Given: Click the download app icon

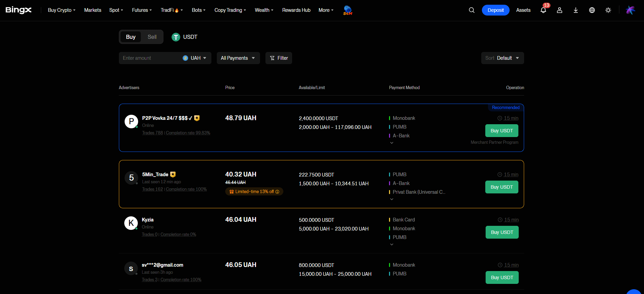Looking at the screenshot, I should (576, 10).
